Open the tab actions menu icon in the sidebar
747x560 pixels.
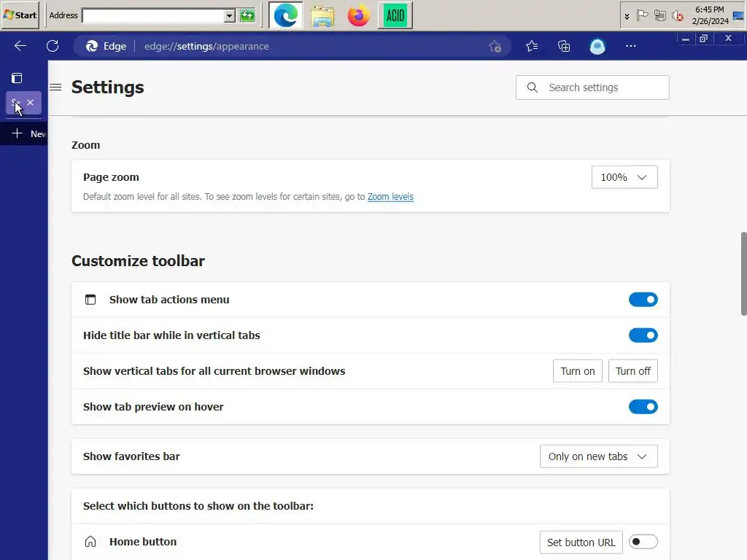pyautogui.click(x=17, y=78)
